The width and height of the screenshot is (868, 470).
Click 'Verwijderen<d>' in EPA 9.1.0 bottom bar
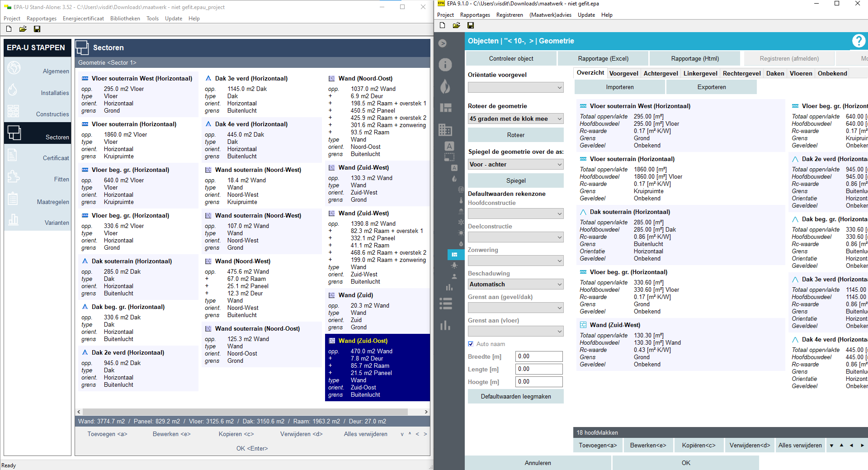tap(750, 445)
